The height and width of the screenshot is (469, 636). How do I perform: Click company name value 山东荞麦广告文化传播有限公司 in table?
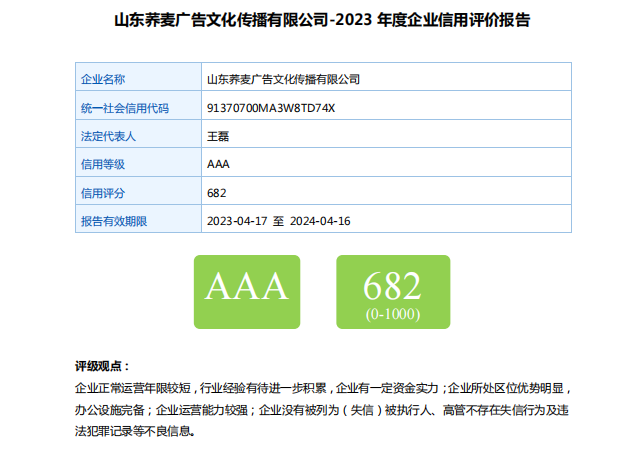[283, 79]
